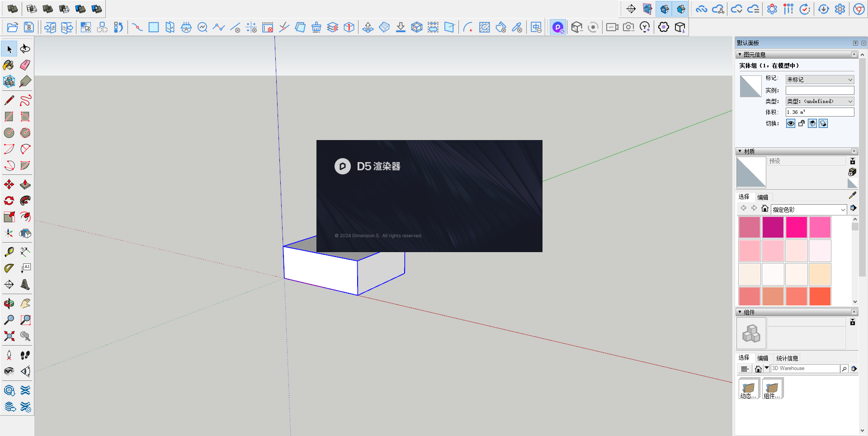The height and width of the screenshot is (436, 868).
Task: Choose the Select arrow tool
Action: point(9,49)
